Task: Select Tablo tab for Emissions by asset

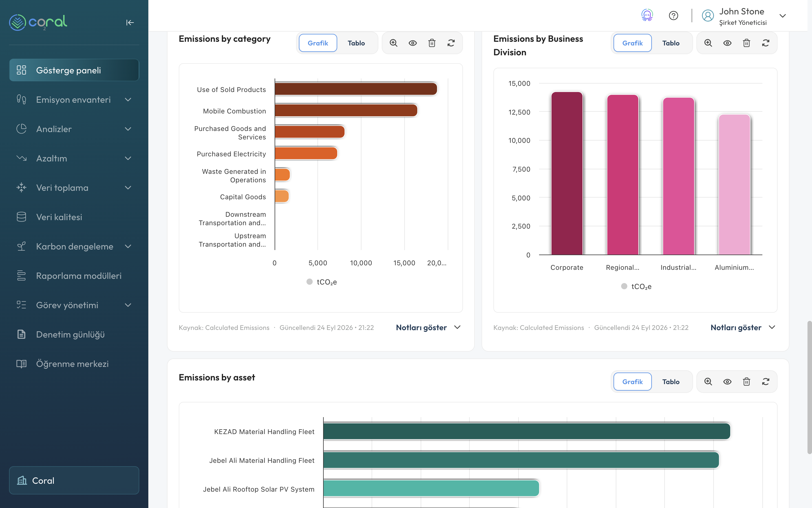Action: click(x=671, y=382)
